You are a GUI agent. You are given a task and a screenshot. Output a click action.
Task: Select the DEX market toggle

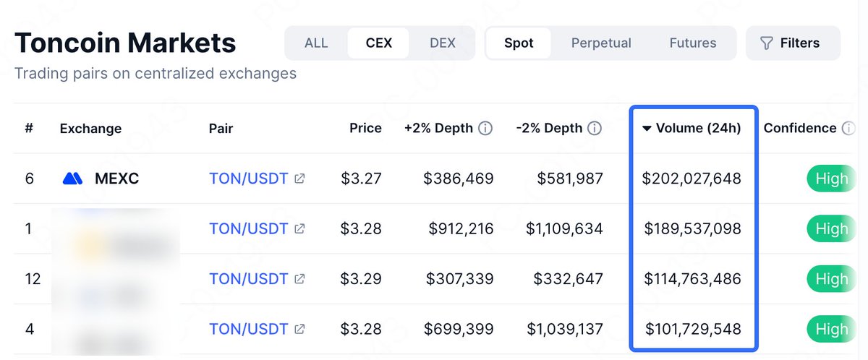tap(443, 43)
